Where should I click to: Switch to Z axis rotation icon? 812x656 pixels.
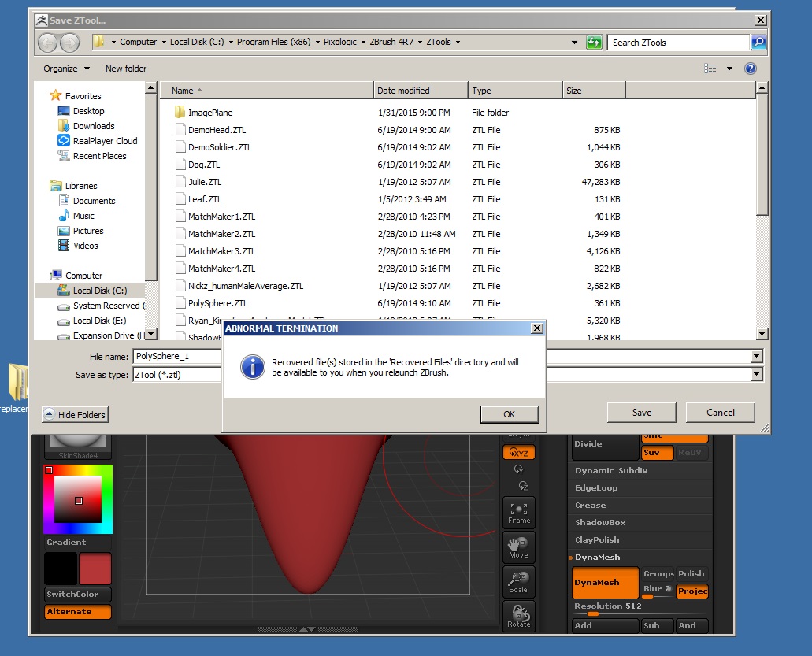coord(523,486)
